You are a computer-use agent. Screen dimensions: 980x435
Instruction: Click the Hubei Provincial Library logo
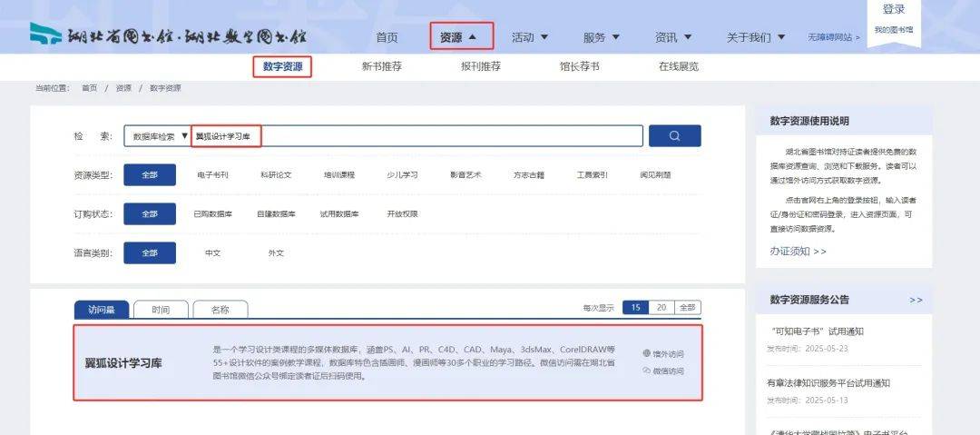(168, 35)
